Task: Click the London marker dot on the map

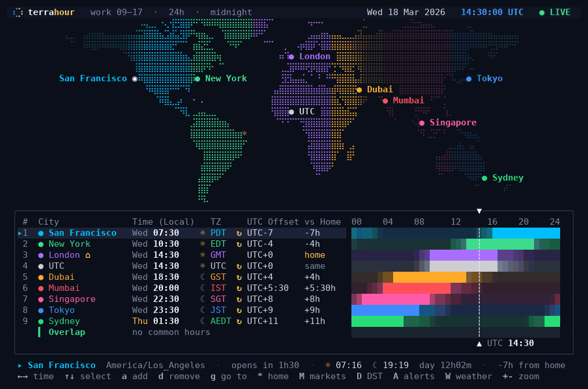Action: pyautogui.click(x=291, y=57)
